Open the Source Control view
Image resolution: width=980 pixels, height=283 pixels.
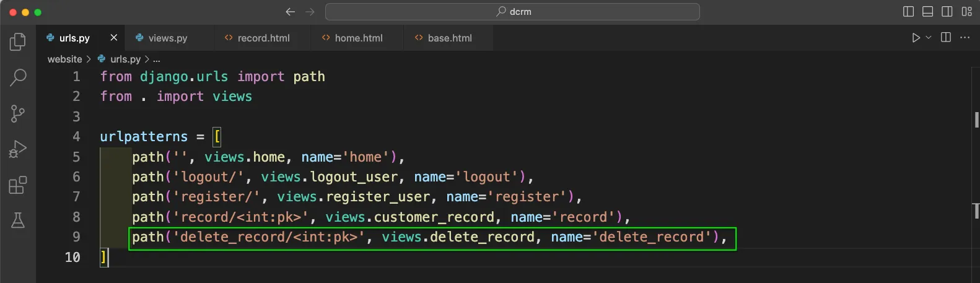click(x=18, y=113)
